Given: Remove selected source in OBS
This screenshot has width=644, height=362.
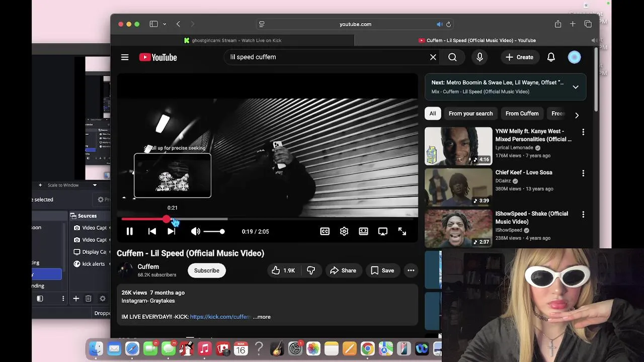Looking at the screenshot, I should [x=88, y=299].
